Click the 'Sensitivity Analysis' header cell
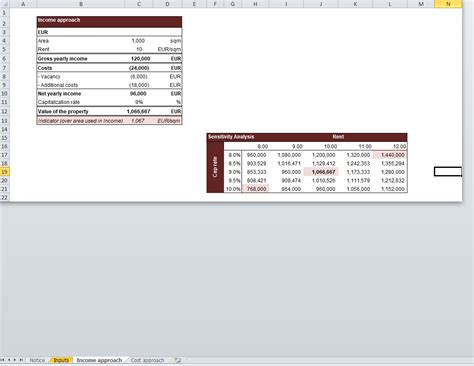This screenshot has width=474, height=366. tap(231, 137)
